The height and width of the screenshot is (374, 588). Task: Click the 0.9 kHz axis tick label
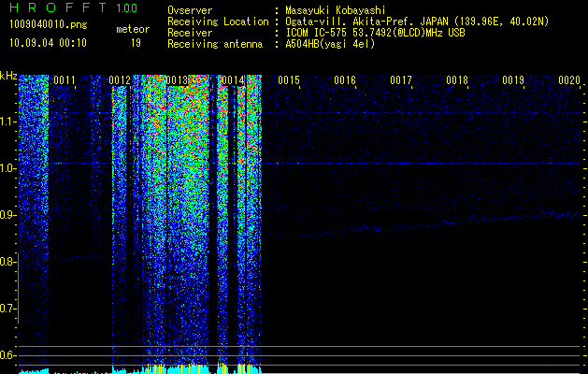tap(7, 215)
